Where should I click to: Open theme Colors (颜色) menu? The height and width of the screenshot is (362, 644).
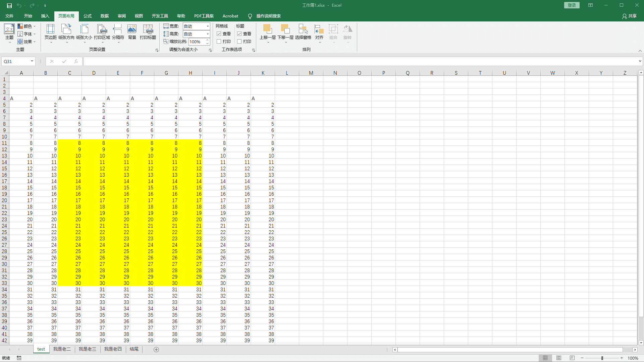[26, 26]
